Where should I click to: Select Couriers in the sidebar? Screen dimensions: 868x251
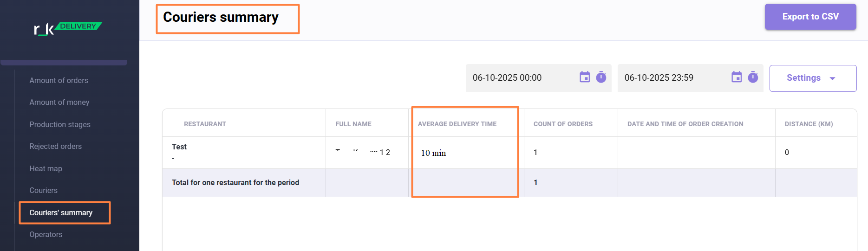point(43,190)
